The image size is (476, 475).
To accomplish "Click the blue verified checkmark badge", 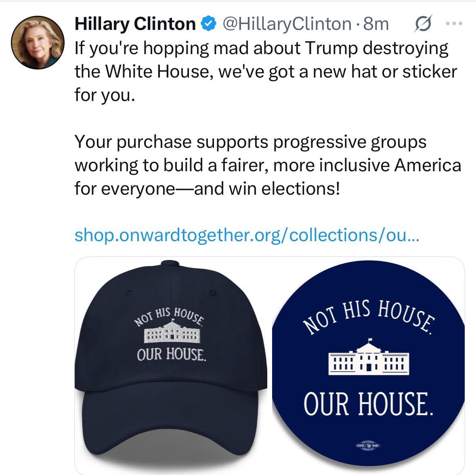I will 209,24.
